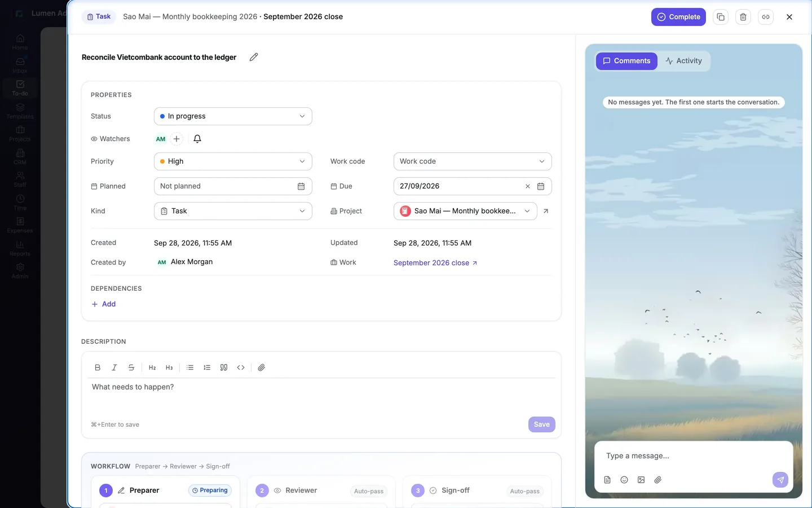This screenshot has height=508, width=812.
Task: Insert code block in description
Action: click(x=241, y=367)
